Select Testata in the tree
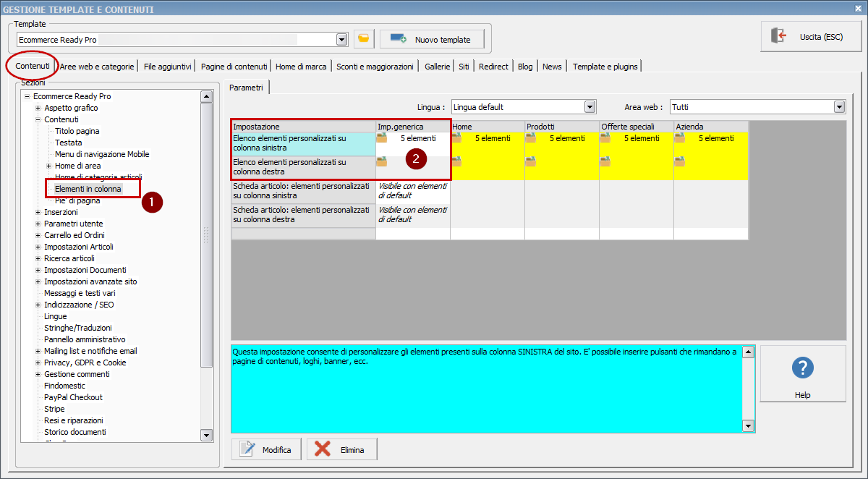The height and width of the screenshot is (479, 868). coord(69,143)
